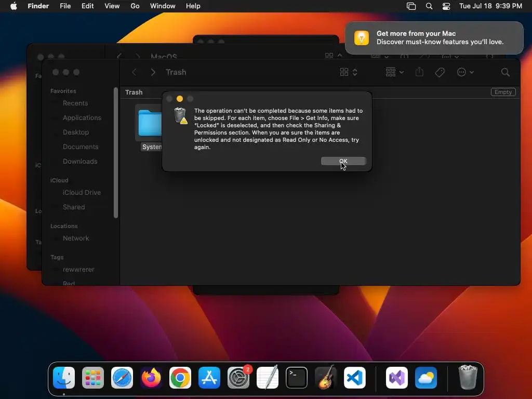This screenshot has height=399, width=532.
Task: Open the App Store in the Dock
Action: 209,377
